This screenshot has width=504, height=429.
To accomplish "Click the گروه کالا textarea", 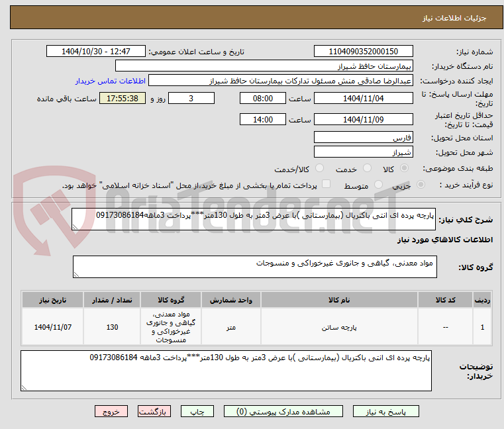I will (255, 267).
